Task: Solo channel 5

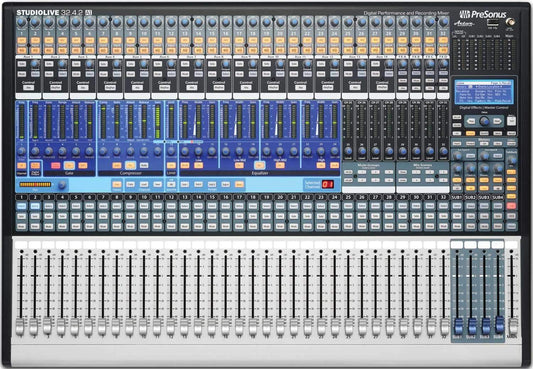Action: 76,216
